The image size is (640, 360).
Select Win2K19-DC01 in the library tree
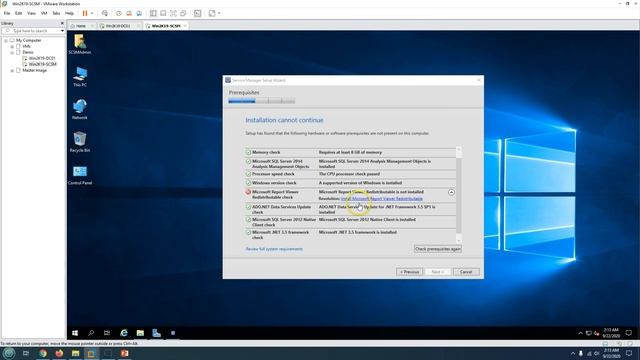(x=41, y=58)
